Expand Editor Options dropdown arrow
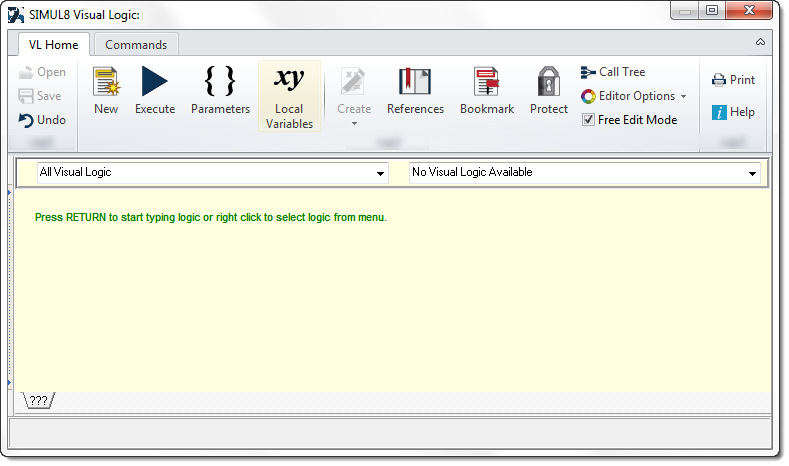 pyautogui.click(x=683, y=97)
